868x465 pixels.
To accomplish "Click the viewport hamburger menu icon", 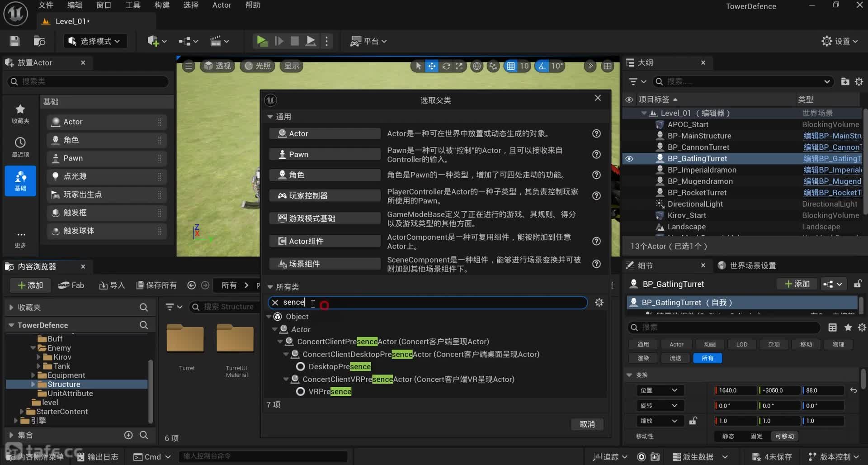I will [x=189, y=66].
